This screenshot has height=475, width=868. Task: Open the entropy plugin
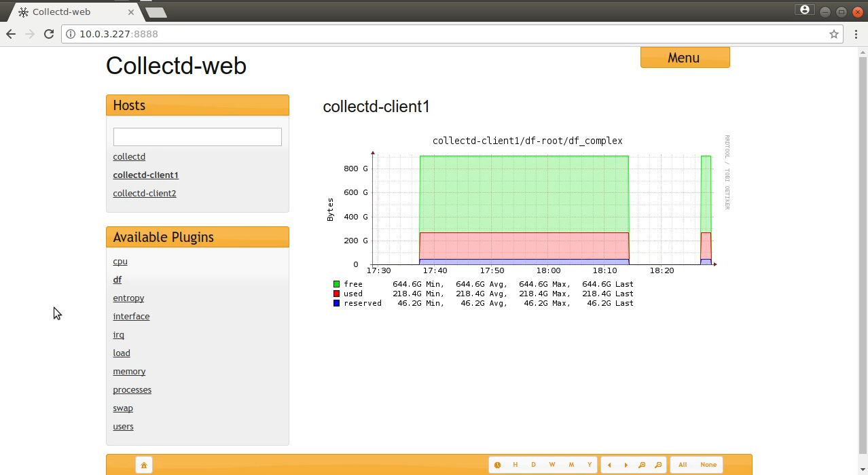(x=128, y=298)
